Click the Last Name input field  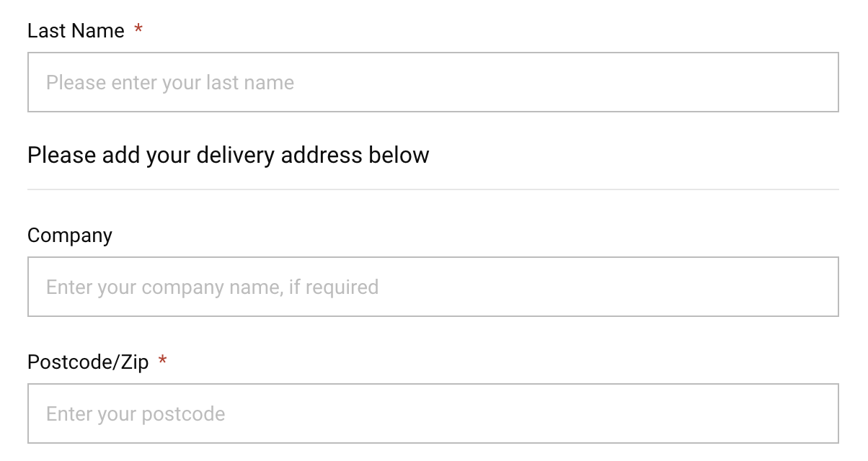[x=433, y=82]
